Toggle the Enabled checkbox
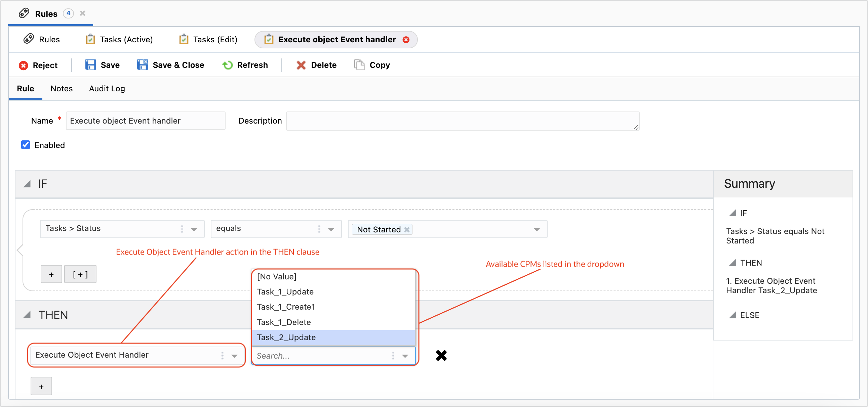 coord(26,145)
